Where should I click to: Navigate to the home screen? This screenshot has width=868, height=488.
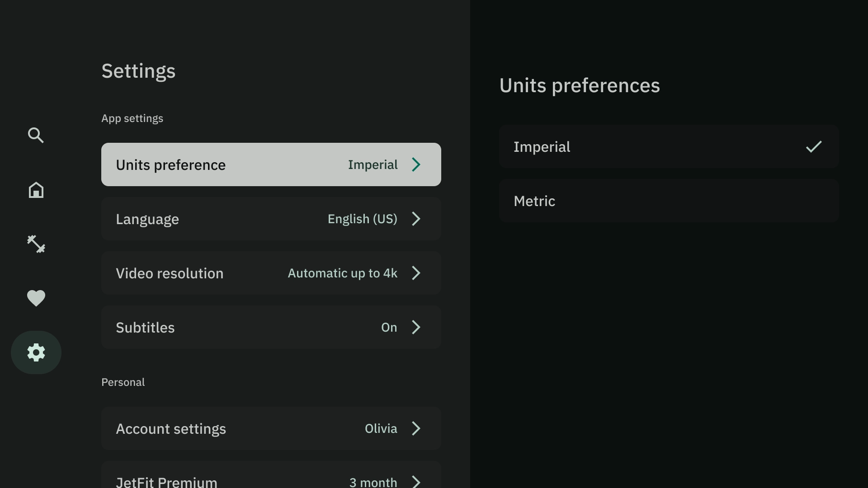pos(36,189)
